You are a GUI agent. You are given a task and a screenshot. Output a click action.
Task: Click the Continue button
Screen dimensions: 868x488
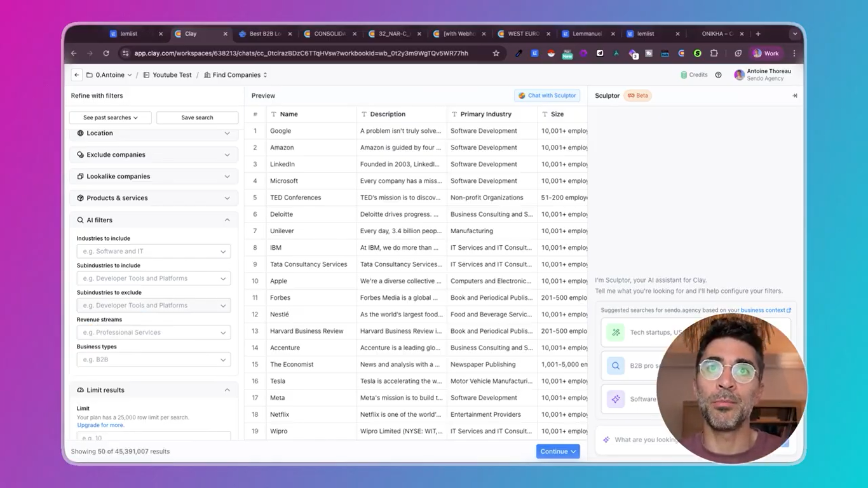tap(558, 452)
